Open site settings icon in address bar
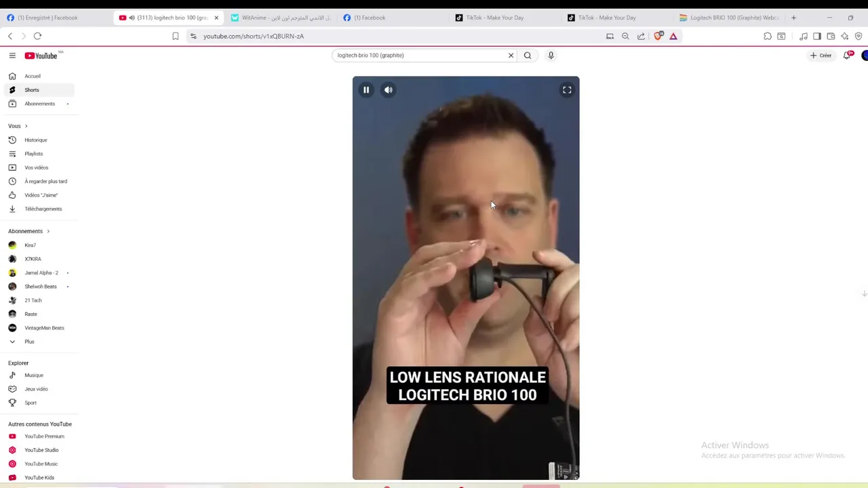 click(193, 36)
